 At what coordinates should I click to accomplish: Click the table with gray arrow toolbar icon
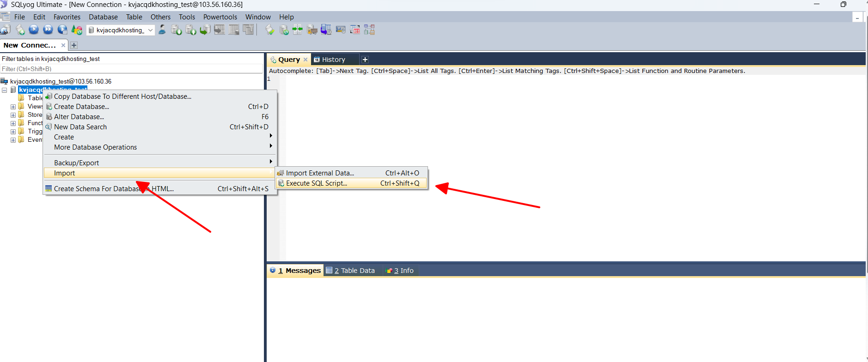tap(220, 30)
